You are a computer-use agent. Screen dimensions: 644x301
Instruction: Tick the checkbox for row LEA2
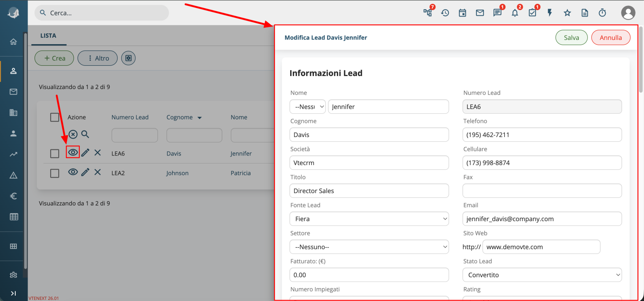click(x=55, y=173)
